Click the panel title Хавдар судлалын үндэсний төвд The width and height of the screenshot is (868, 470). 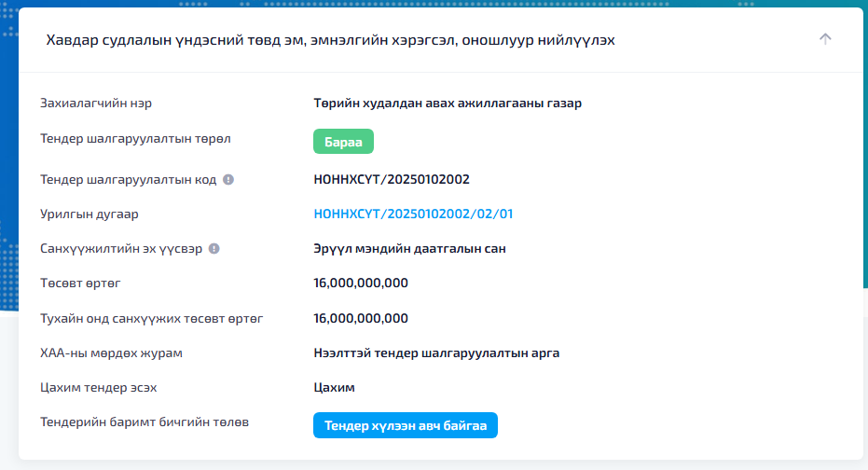click(330, 40)
